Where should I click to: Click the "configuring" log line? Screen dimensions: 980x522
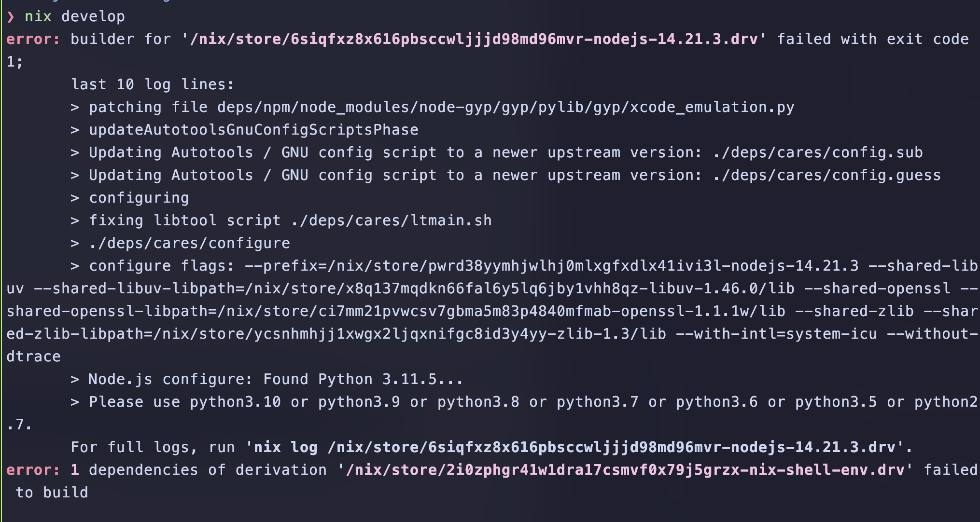coord(139,198)
